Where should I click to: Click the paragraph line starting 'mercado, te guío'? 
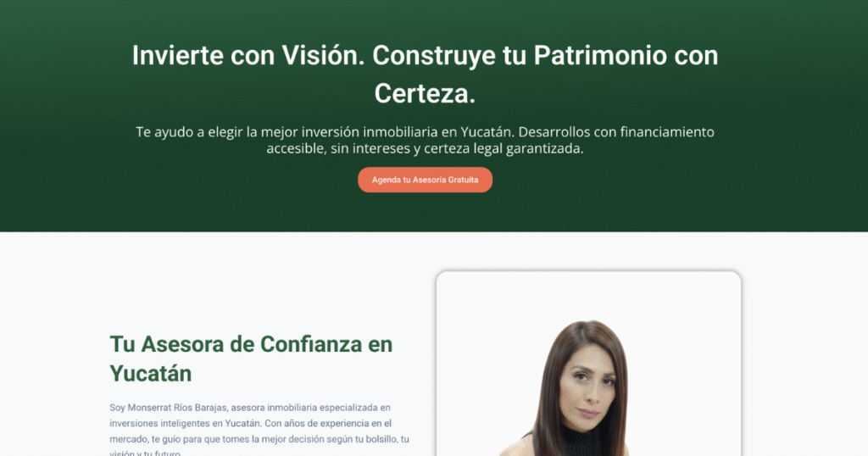[x=259, y=439]
